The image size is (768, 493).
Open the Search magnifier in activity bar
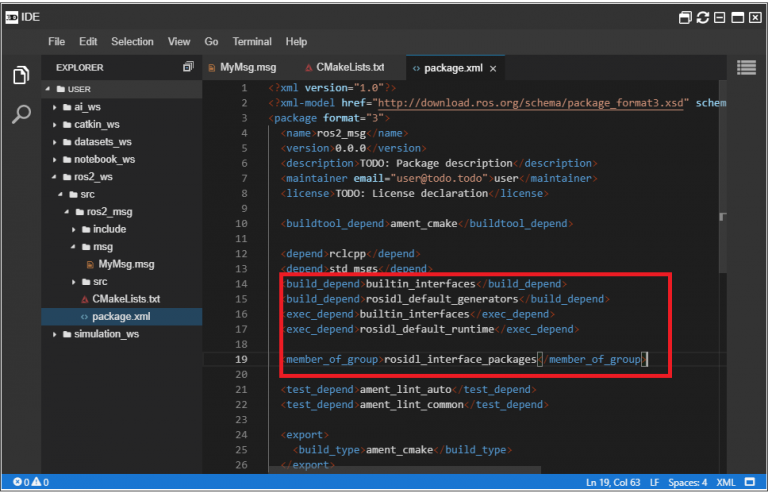[21, 115]
